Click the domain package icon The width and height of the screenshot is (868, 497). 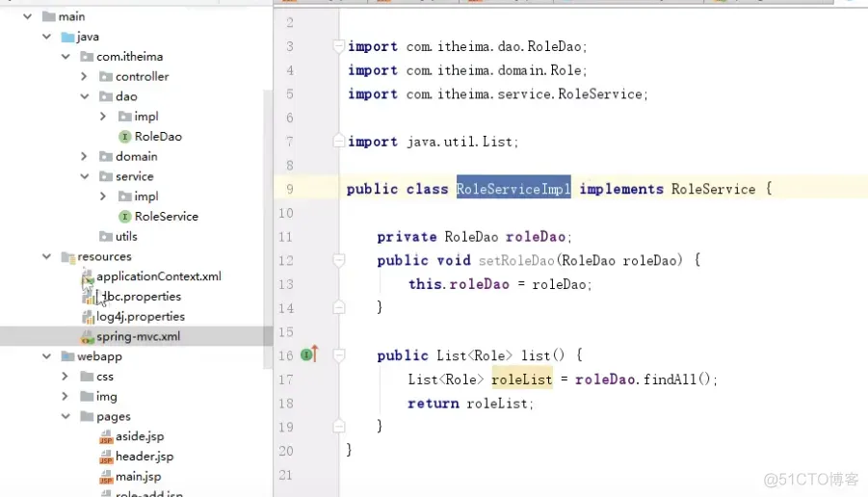[106, 157]
